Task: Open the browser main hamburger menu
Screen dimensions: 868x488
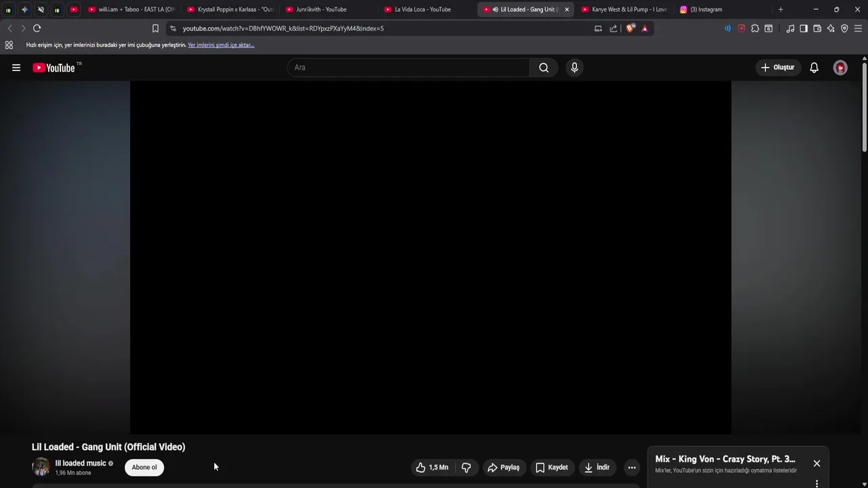Action: 858,28
